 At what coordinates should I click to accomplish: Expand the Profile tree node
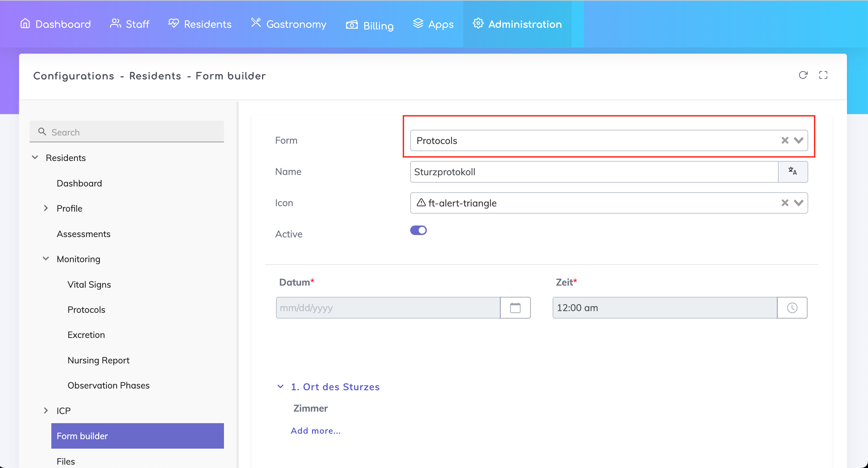click(46, 208)
